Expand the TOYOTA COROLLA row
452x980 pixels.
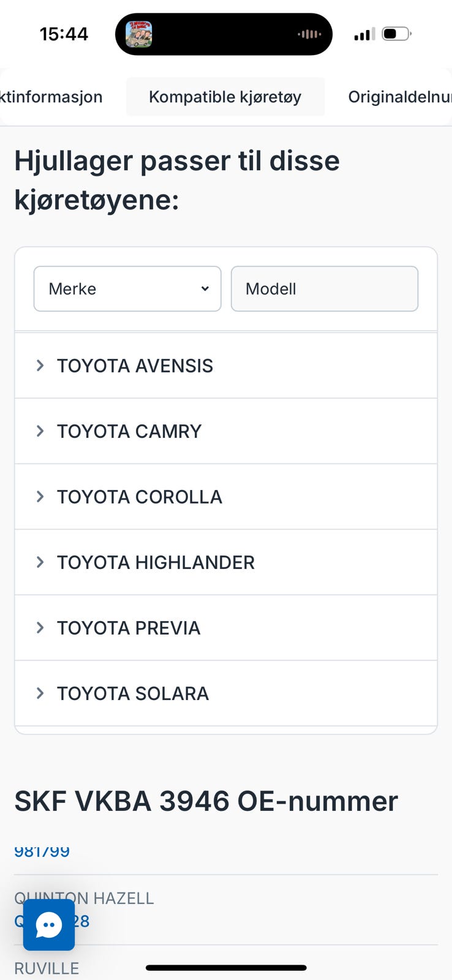tap(226, 497)
